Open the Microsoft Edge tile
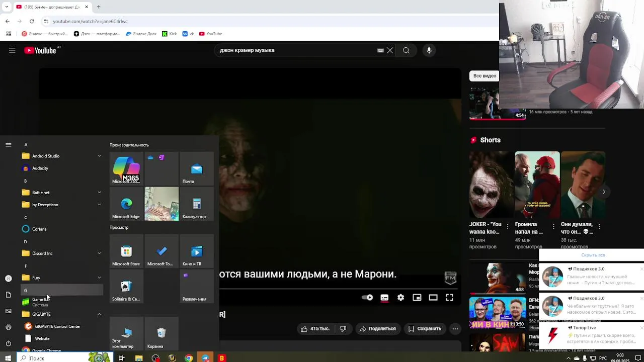This screenshot has width=644, height=362. click(x=126, y=204)
